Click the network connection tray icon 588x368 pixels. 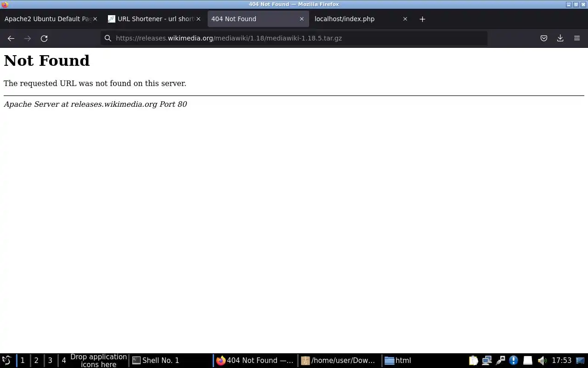pos(487,361)
